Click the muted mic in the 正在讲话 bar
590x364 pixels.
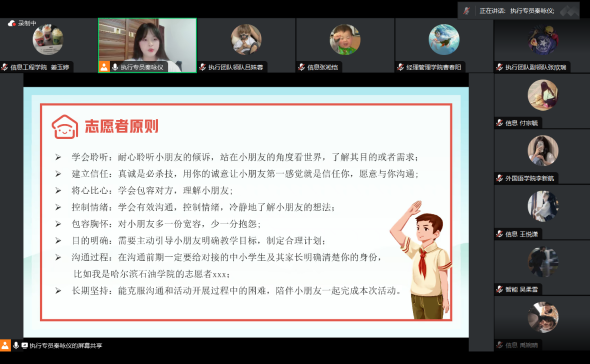pyautogui.click(x=467, y=11)
